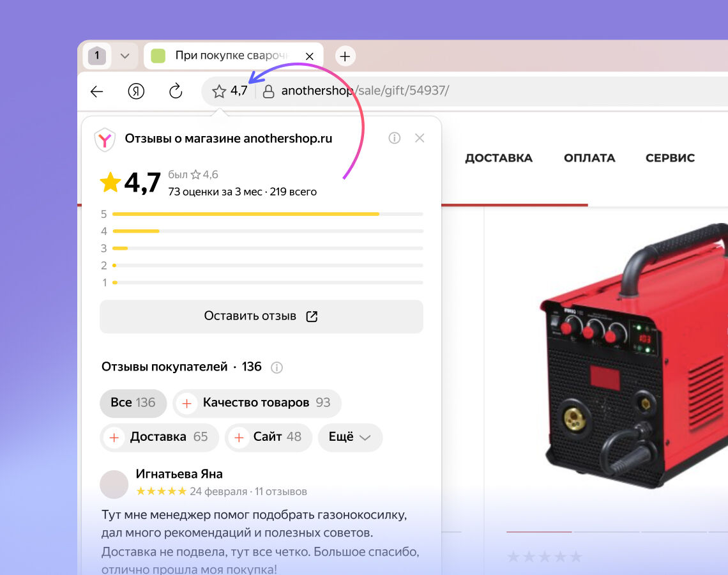Open reviewer avatar of Игнатьева Яна

[114, 484]
